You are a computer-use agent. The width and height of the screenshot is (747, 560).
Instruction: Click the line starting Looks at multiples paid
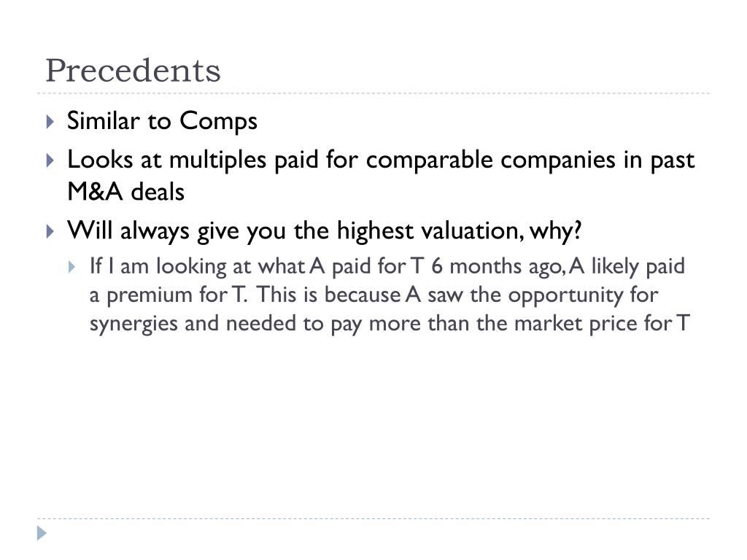coord(381,160)
